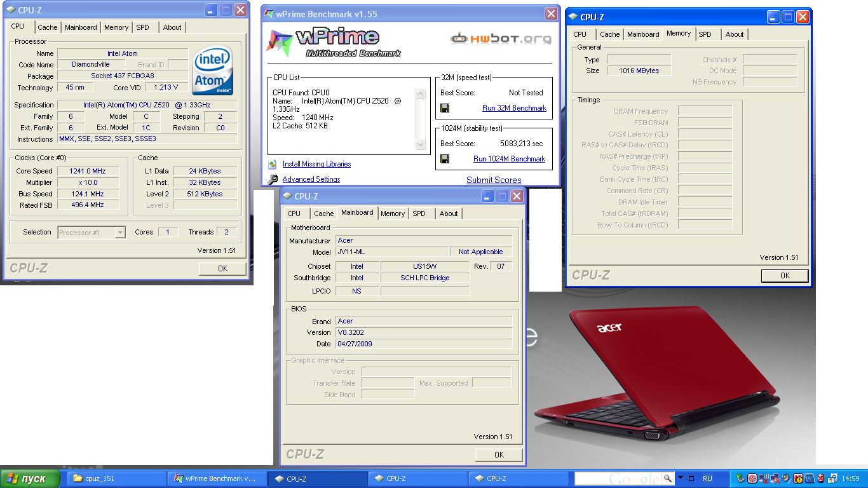The image size is (868, 488).
Task: Click the CPU List scrollbar down arrow
Action: pos(420,145)
